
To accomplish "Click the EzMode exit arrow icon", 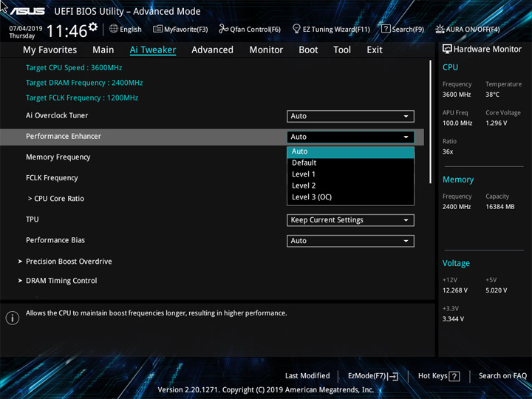I will point(393,376).
